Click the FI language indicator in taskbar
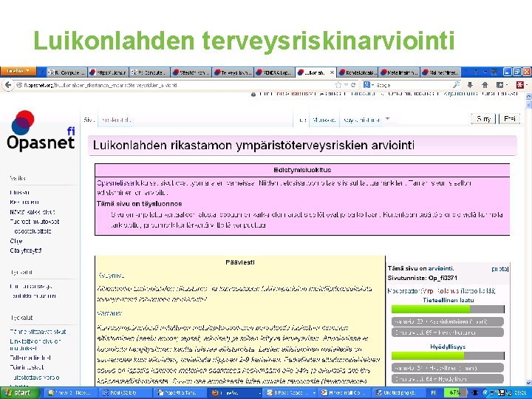 point(433,393)
